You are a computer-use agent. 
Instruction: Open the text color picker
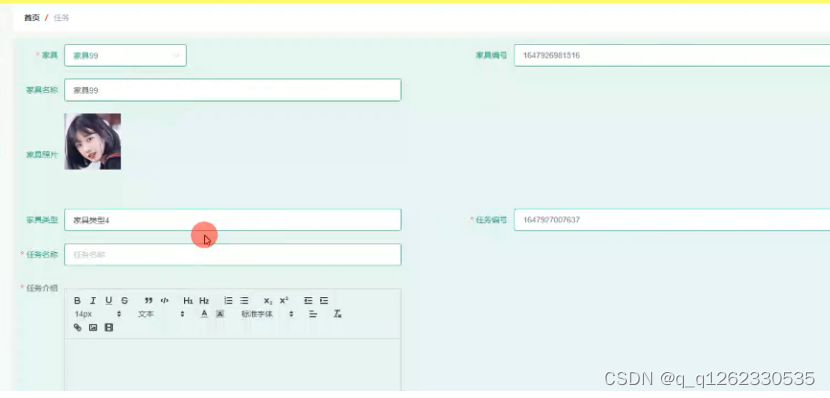point(204,314)
